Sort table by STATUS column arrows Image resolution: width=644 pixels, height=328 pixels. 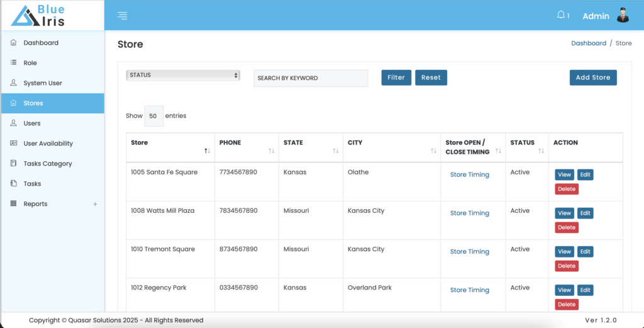[541, 151]
